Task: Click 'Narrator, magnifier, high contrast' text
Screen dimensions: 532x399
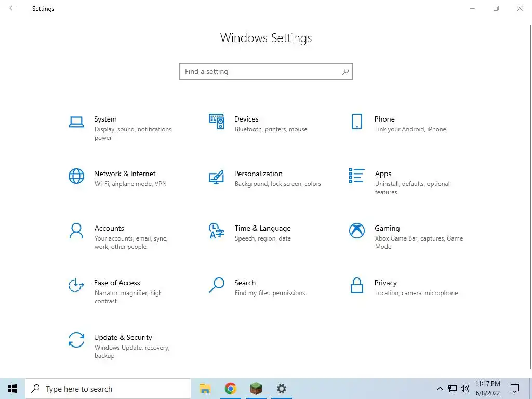Action: point(128,297)
